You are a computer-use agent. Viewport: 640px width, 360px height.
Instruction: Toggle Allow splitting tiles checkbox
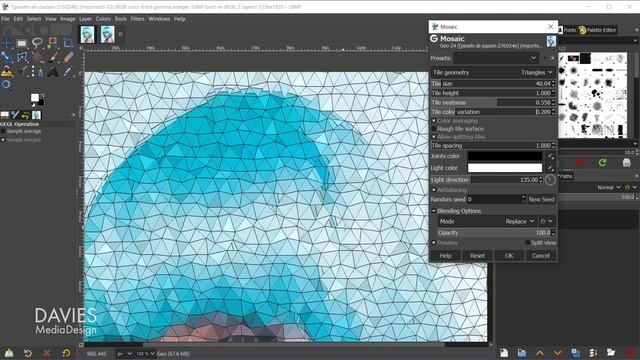coord(434,137)
